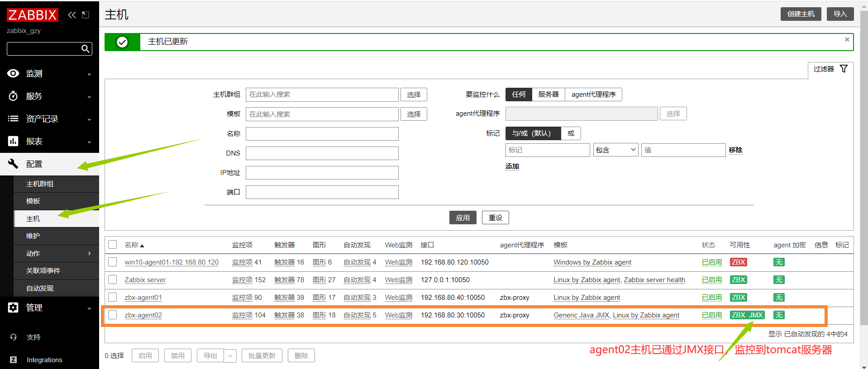Viewport: 868px width, 369px height.
Task: Sort hosts by 名称 column
Action: 134,245
